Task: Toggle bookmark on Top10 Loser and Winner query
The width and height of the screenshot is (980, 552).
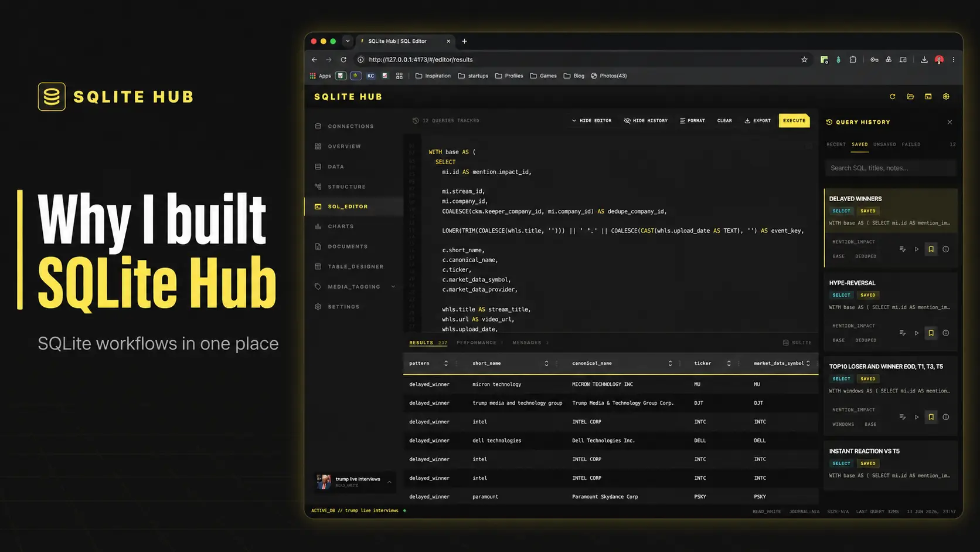Action: [931, 417]
